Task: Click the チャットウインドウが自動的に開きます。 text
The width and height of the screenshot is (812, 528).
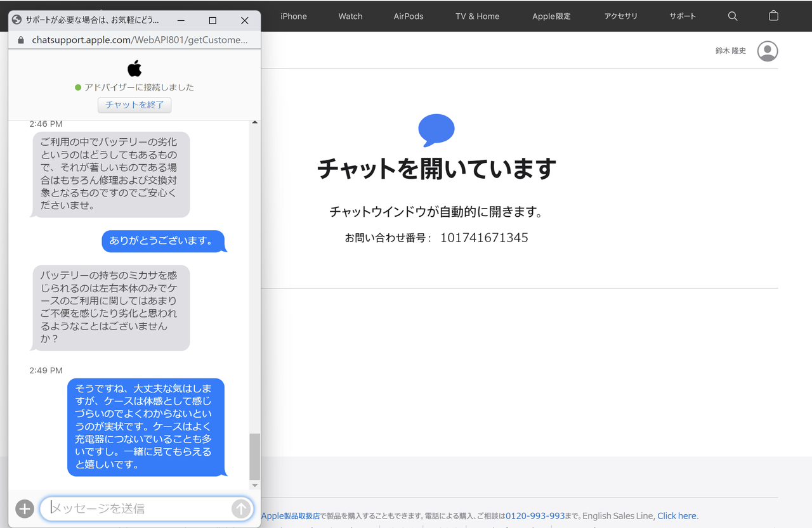Action: [436, 212]
